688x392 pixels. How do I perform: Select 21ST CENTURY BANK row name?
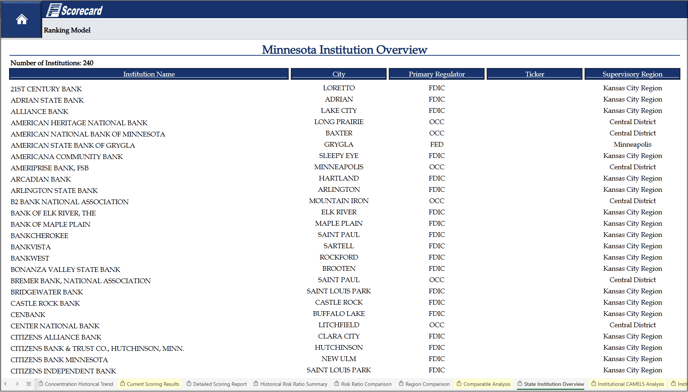[46, 89]
